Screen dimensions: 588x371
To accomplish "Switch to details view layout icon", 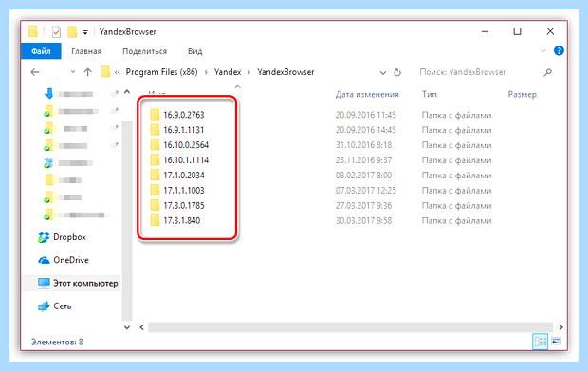I will click(540, 342).
